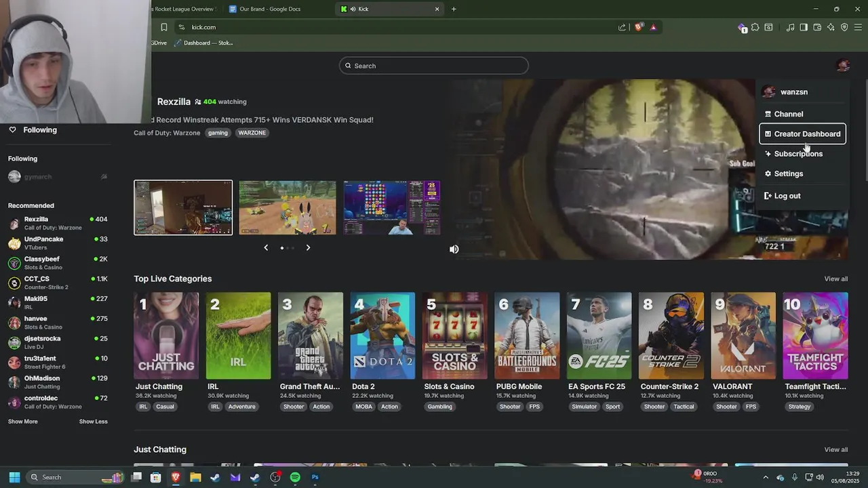Go to previous featured stream arrow
The width and height of the screenshot is (868, 488).
266,247
